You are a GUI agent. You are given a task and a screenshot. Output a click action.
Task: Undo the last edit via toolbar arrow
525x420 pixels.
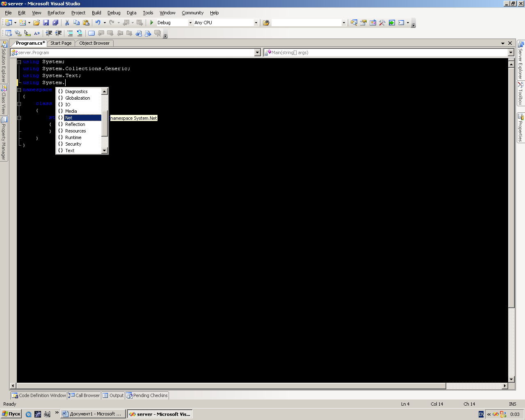tap(98, 23)
